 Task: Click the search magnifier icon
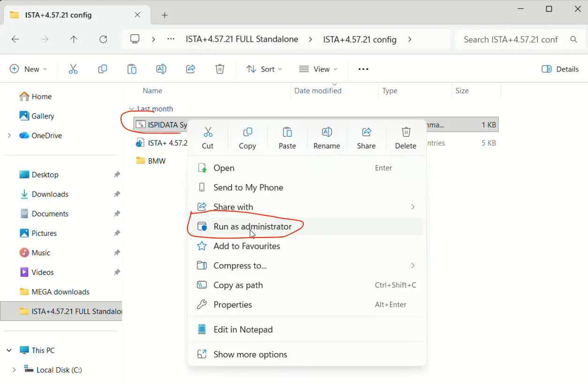pos(573,39)
